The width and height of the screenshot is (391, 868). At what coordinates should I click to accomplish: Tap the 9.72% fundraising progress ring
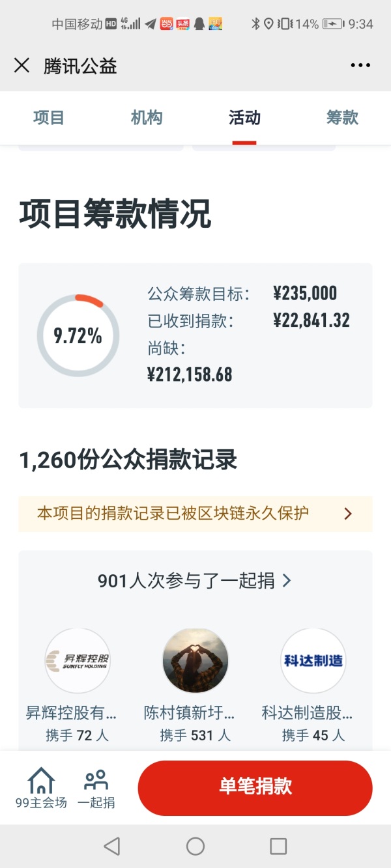(78, 335)
